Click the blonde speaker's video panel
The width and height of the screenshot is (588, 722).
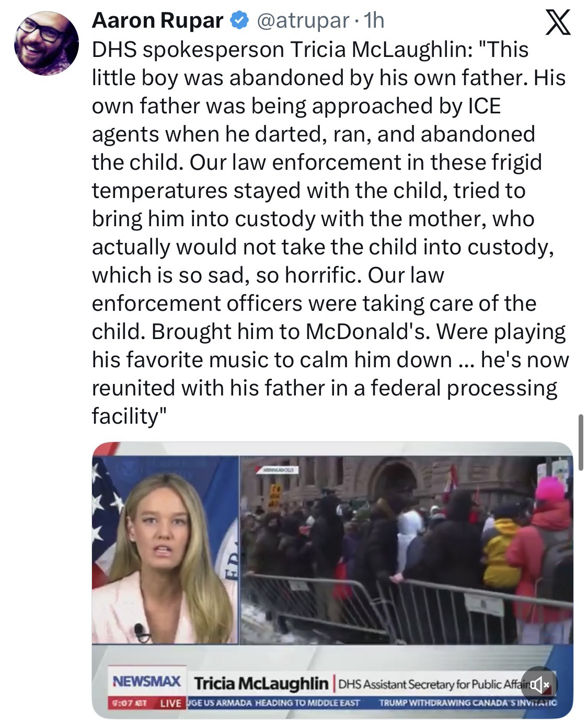point(165,549)
